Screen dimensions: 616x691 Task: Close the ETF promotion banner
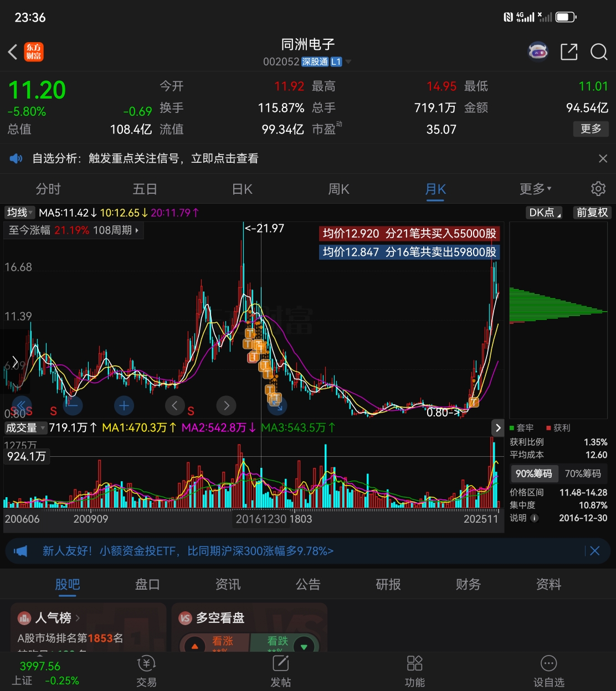click(x=594, y=551)
